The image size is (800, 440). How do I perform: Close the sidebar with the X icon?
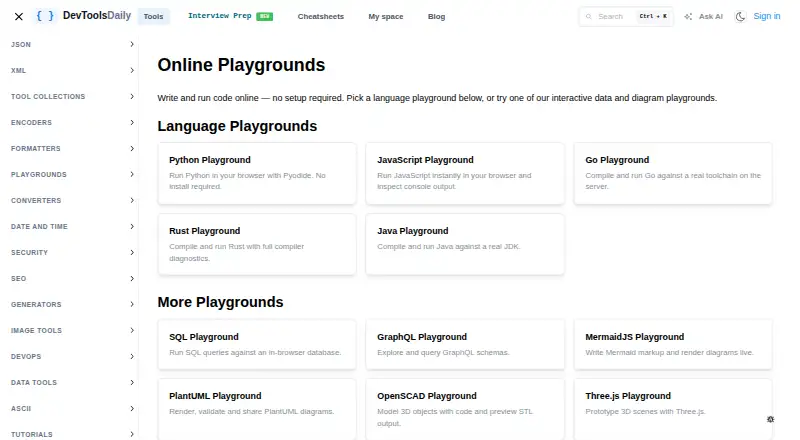click(x=19, y=16)
